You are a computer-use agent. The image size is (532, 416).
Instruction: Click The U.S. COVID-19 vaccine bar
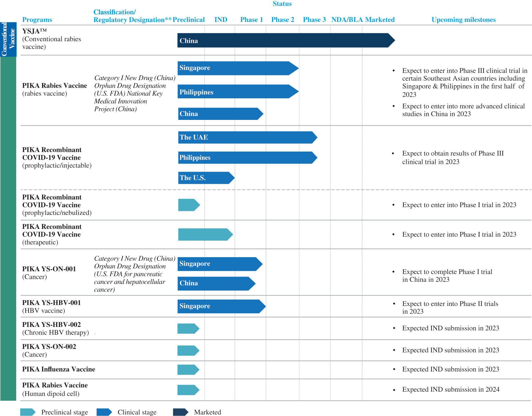[206, 178]
